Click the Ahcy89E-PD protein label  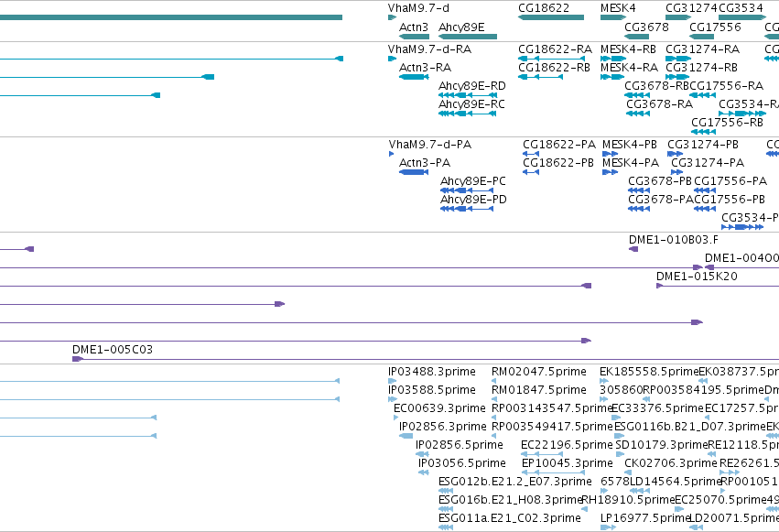pos(473,200)
